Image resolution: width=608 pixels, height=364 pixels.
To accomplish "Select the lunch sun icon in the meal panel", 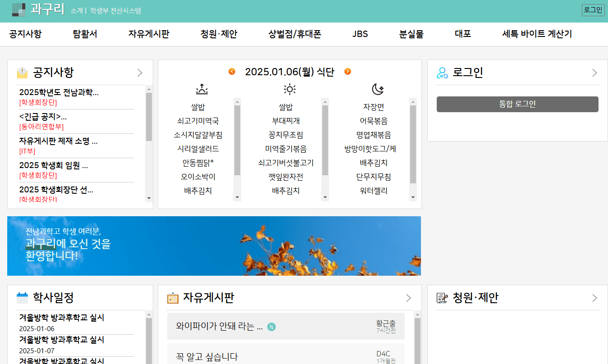I will 289,89.
